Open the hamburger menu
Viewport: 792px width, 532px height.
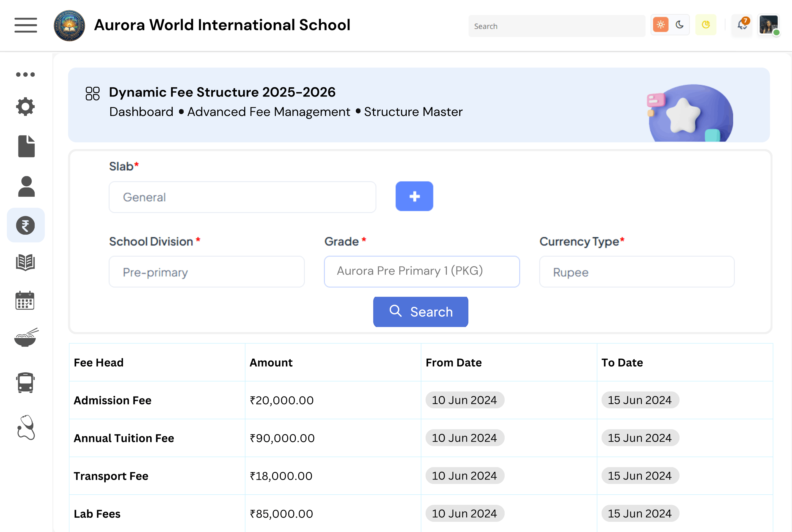[26, 25]
